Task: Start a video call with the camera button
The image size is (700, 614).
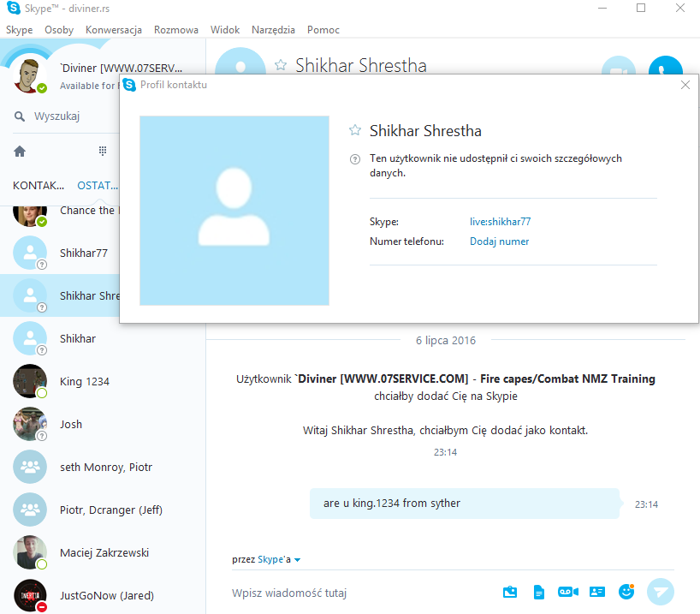Action: pyautogui.click(x=619, y=65)
